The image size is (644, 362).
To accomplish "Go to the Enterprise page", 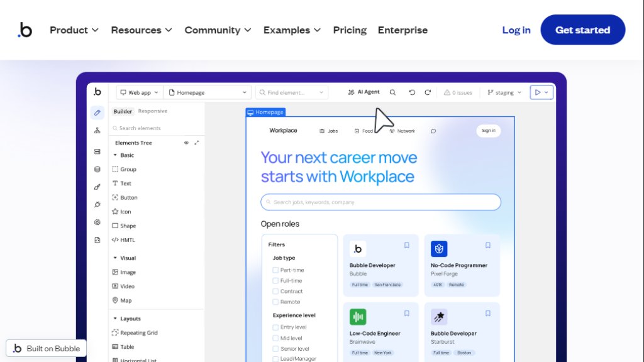I will point(402,30).
